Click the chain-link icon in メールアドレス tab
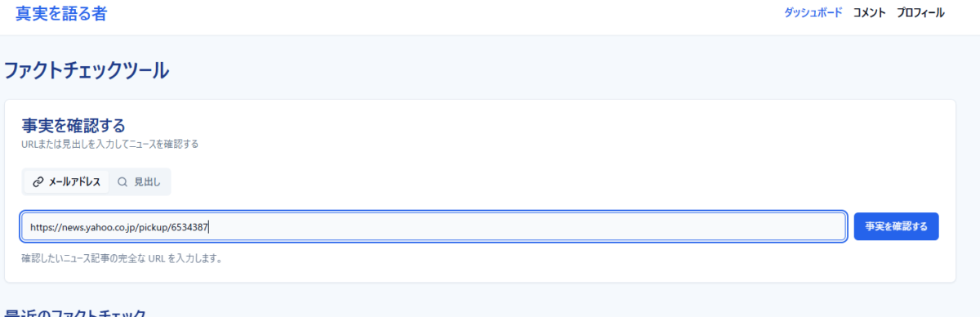 [x=38, y=182]
